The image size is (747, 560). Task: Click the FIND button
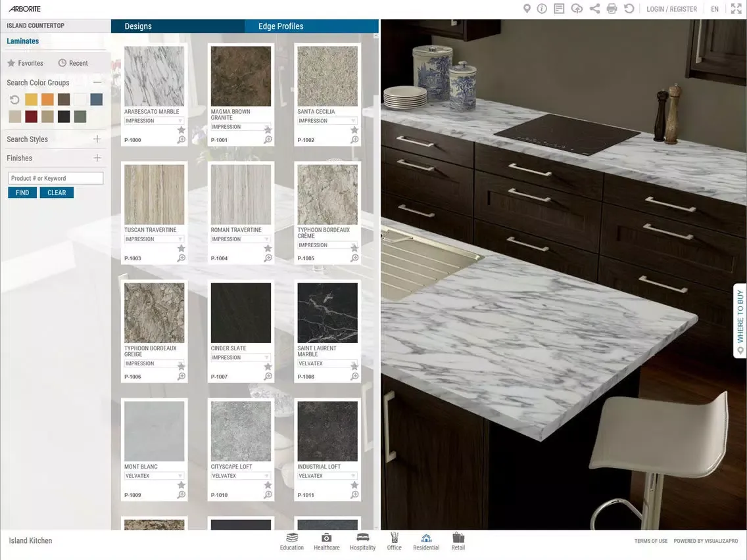pos(22,193)
